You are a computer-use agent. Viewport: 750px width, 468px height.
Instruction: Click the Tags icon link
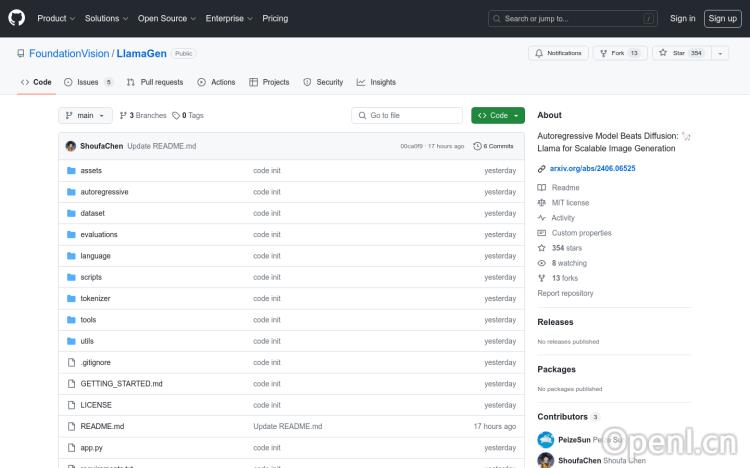177,116
